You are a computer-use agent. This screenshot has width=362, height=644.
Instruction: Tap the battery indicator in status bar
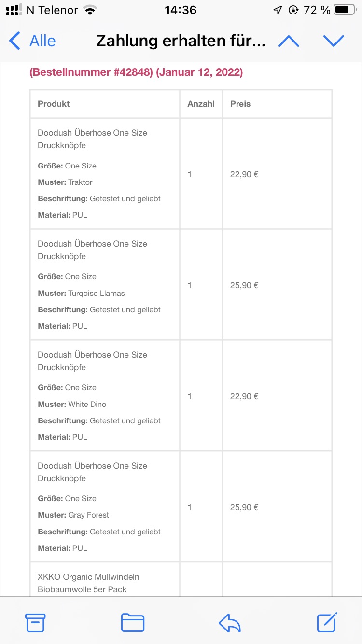[x=344, y=10]
